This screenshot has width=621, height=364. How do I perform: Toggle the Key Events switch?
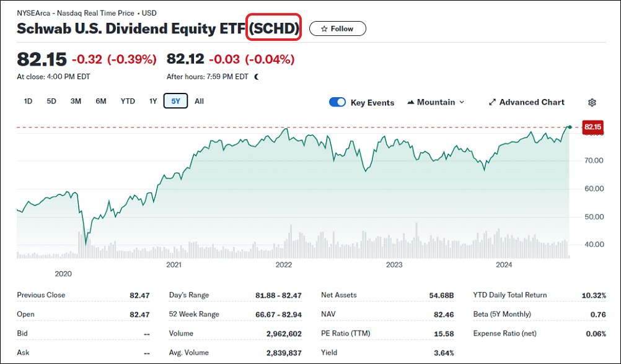[337, 103]
